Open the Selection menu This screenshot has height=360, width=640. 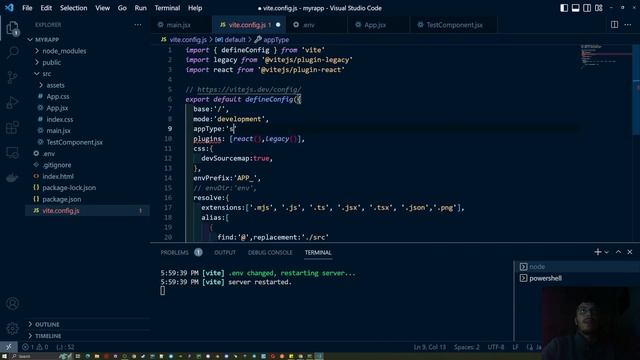(x=73, y=8)
